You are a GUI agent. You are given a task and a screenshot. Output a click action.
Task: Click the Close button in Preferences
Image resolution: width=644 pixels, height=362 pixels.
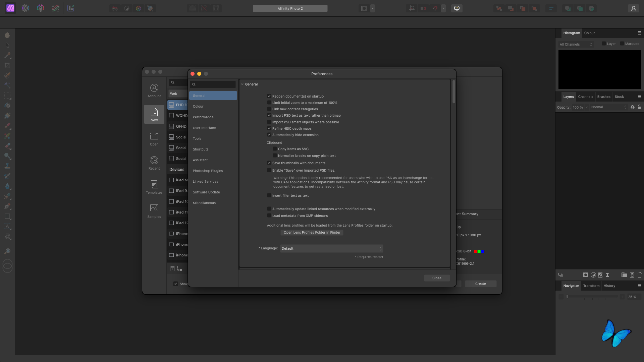[x=437, y=278]
